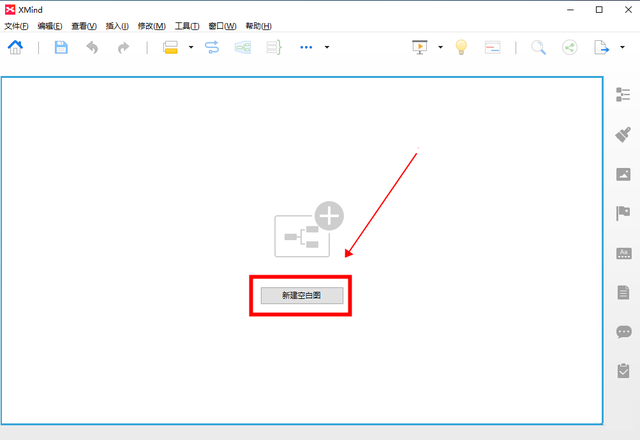Click the new map plus illustration
Screen dimensions: 640x440
pyautogui.click(x=309, y=229)
